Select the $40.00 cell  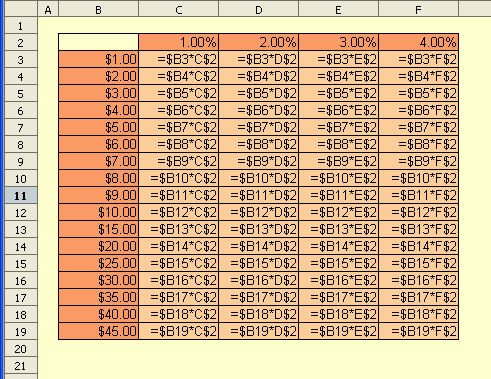(98, 314)
